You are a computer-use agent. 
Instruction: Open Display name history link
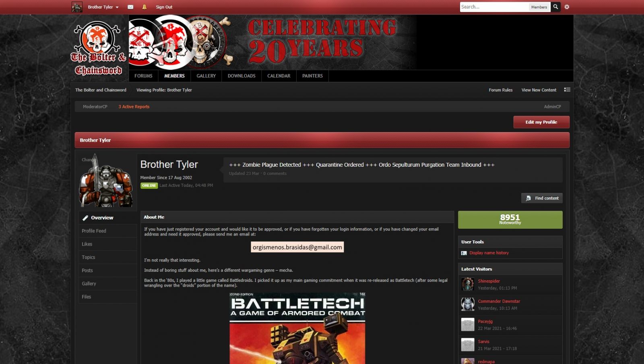(489, 253)
